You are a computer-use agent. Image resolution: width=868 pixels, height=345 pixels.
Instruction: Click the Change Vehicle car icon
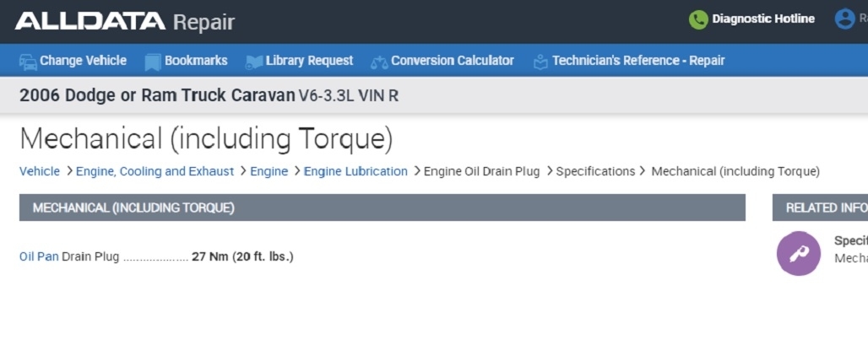pos(28,62)
